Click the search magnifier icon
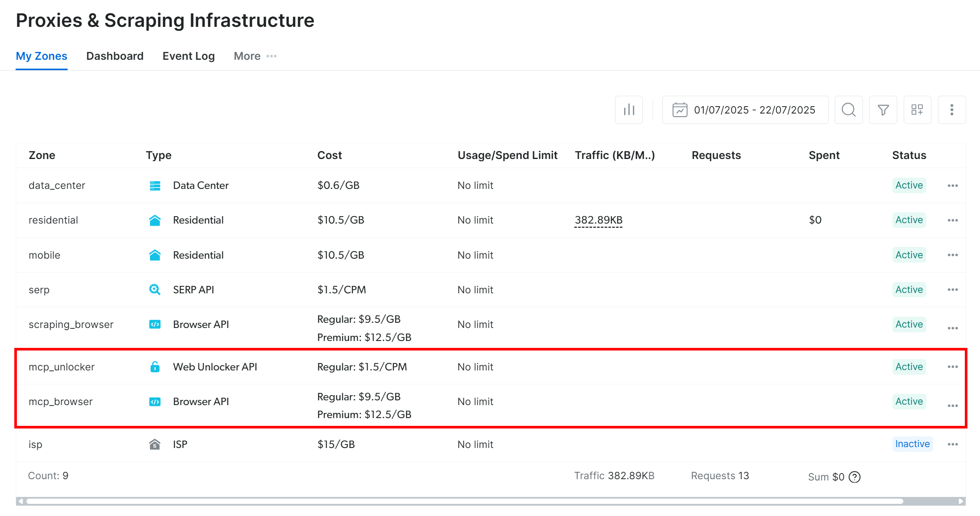This screenshot has height=516, width=980. [849, 110]
